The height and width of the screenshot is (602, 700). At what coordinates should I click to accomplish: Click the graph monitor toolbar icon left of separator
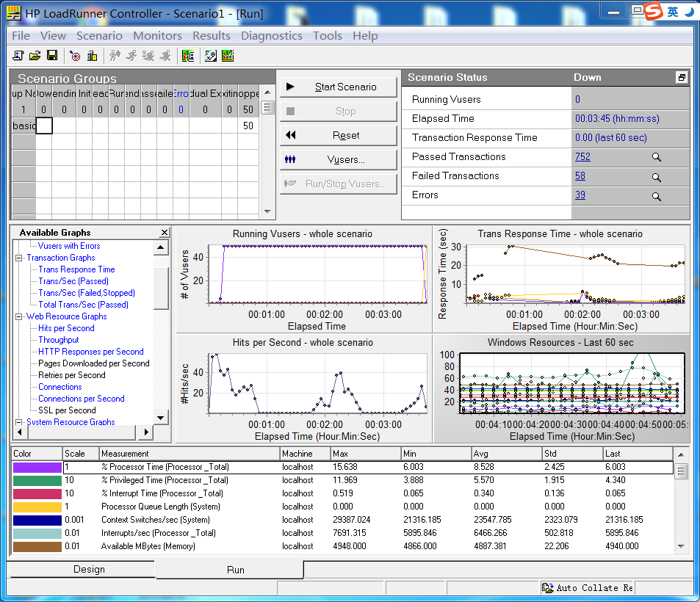tap(188, 56)
